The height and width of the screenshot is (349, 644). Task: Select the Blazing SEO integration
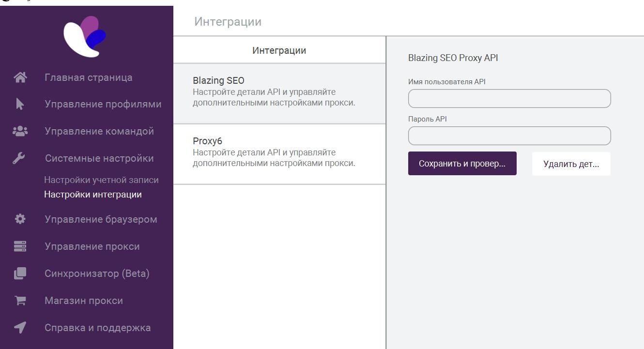point(279,93)
